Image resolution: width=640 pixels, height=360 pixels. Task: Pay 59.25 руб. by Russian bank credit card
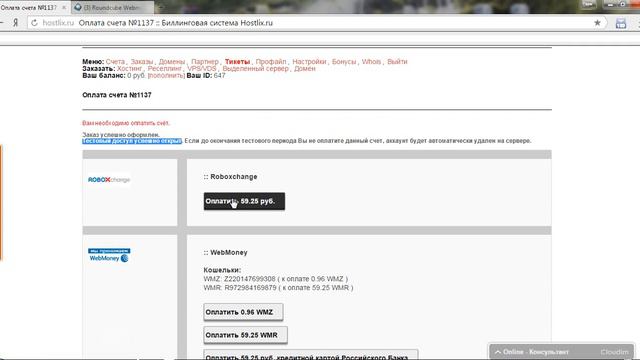point(311,355)
